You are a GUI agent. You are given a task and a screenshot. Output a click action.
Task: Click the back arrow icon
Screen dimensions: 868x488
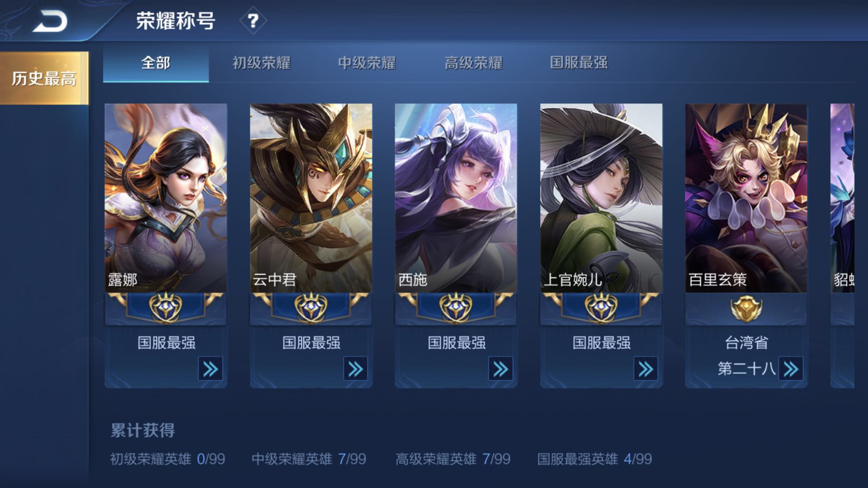pyautogui.click(x=50, y=21)
